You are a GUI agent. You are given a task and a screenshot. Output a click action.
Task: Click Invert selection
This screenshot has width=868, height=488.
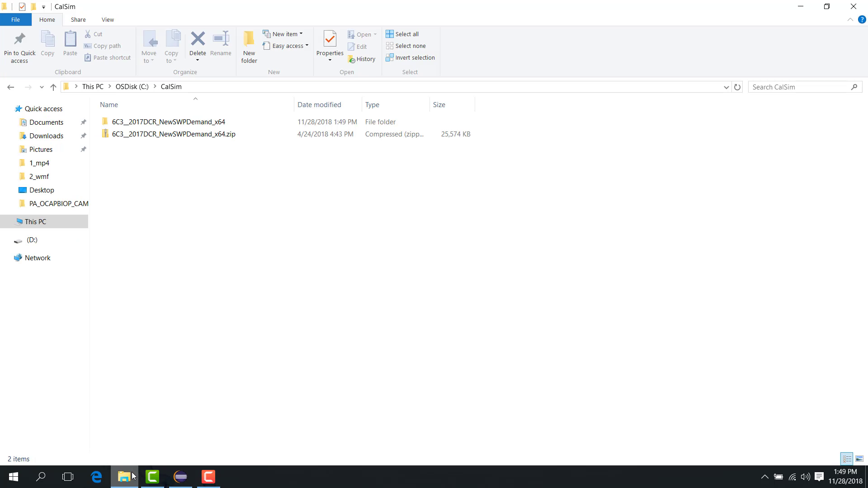pyautogui.click(x=410, y=57)
